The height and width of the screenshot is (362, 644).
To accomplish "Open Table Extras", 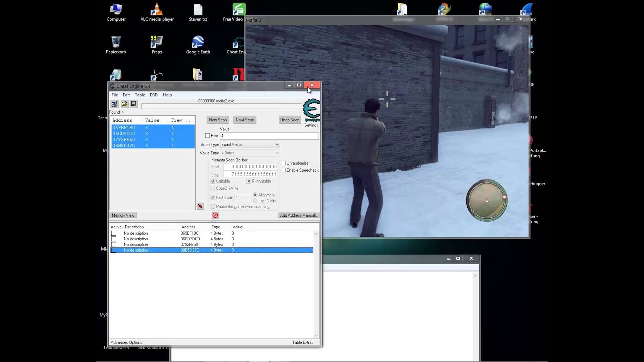I will (303, 342).
